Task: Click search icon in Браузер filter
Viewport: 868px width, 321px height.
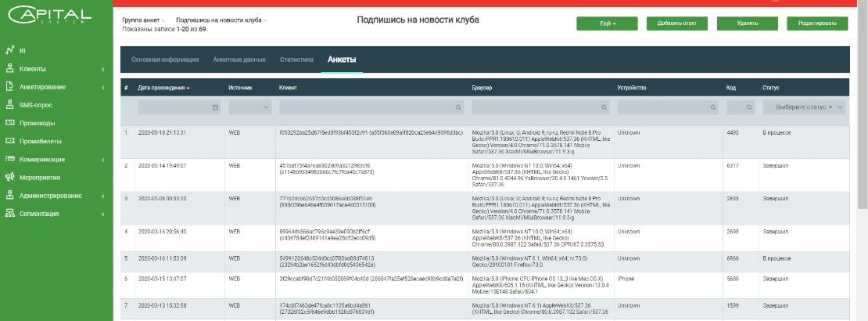Action: [x=604, y=107]
